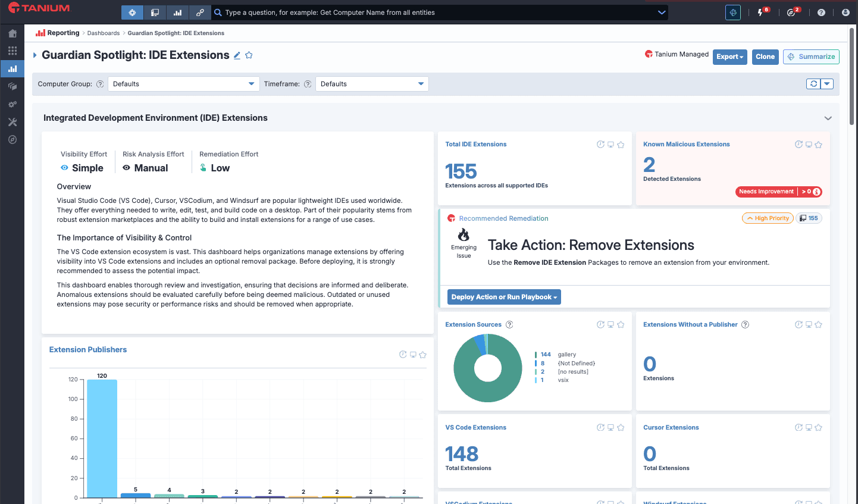Open the compass icon in left sidebar
The width and height of the screenshot is (858, 504).
[12, 140]
